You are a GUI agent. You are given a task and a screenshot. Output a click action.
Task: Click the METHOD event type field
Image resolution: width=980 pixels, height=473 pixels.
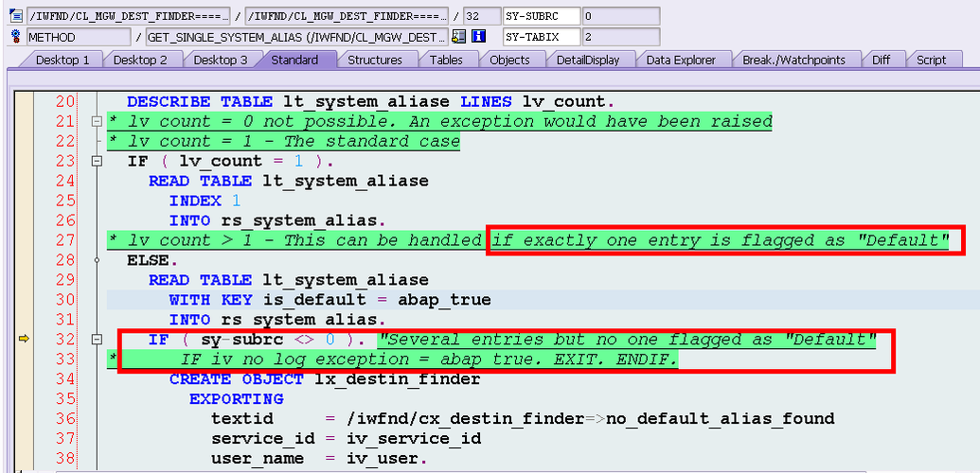point(79,37)
